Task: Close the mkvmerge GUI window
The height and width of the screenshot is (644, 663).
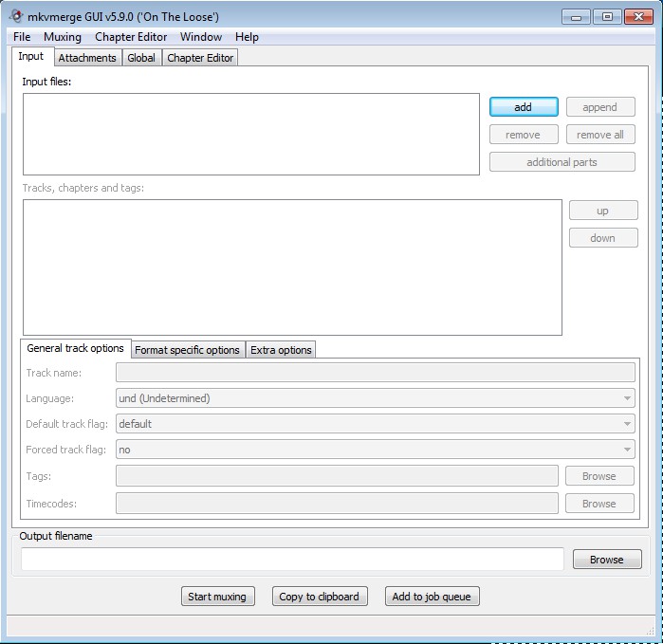Action: tap(638, 17)
